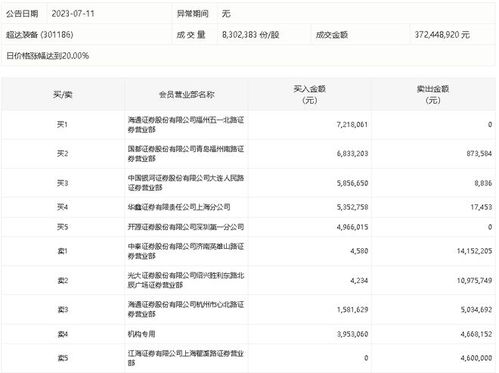Select buy amount 3,953,060
This screenshot has height=373, width=499.
click(352, 334)
